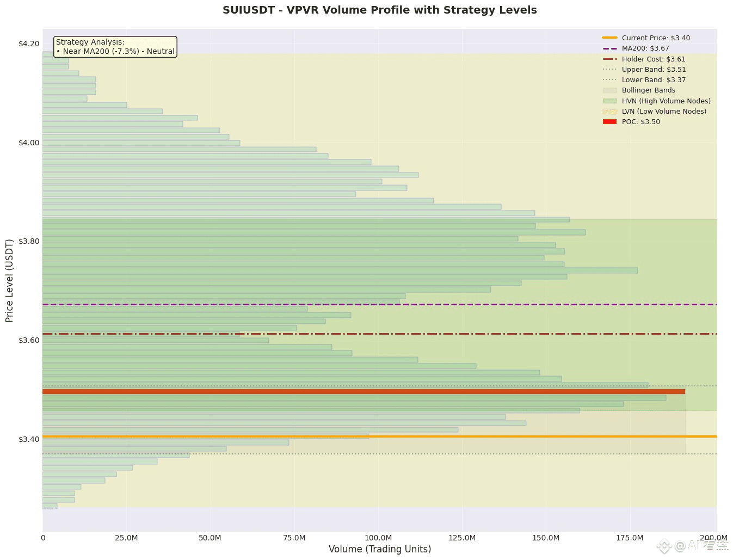Viewport: 733px width, 560px height.
Task: Click the green HVN swatch in legend
Action: coord(609,101)
